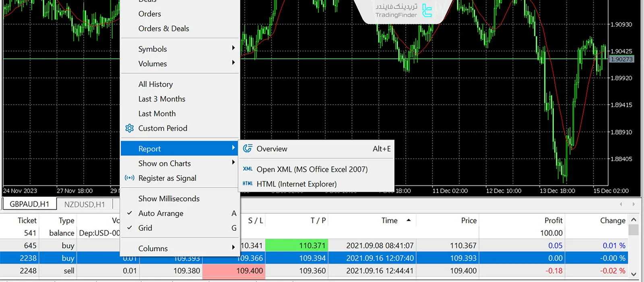Toggle the Auto Arrange option
Screen dimensions: 644x282
coord(161,213)
